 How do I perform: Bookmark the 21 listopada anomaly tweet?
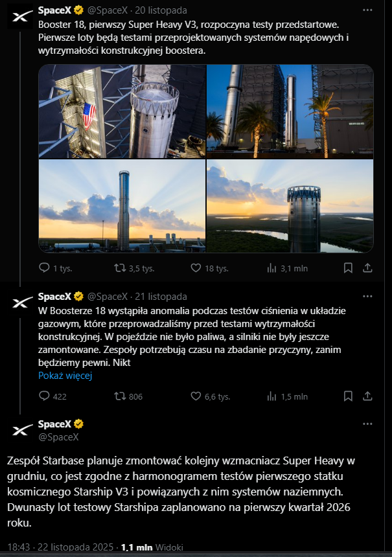pos(348,396)
